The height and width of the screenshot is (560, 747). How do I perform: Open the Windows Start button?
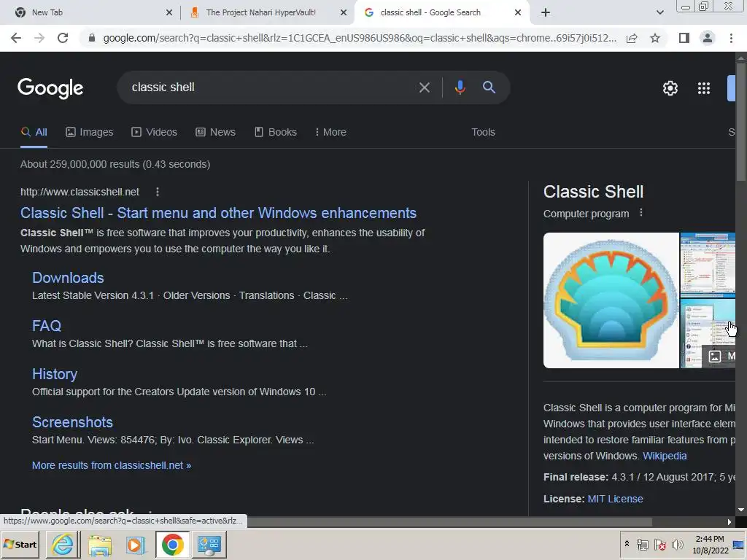[20, 545]
